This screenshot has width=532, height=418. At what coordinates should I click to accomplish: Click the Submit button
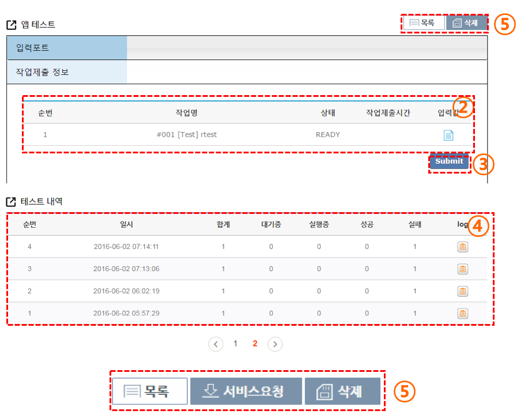(449, 161)
